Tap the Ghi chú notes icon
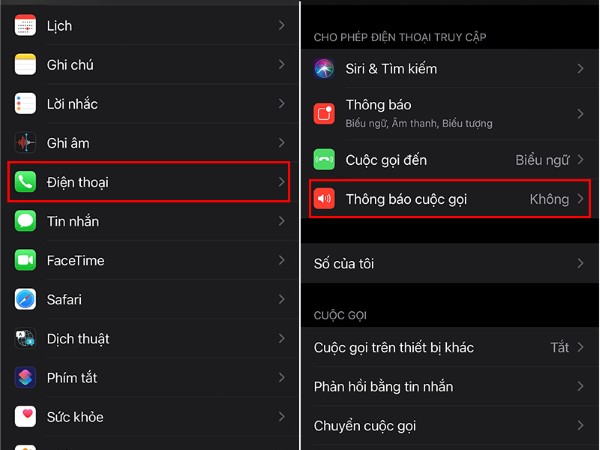600x450 pixels. (x=25, y=64)
